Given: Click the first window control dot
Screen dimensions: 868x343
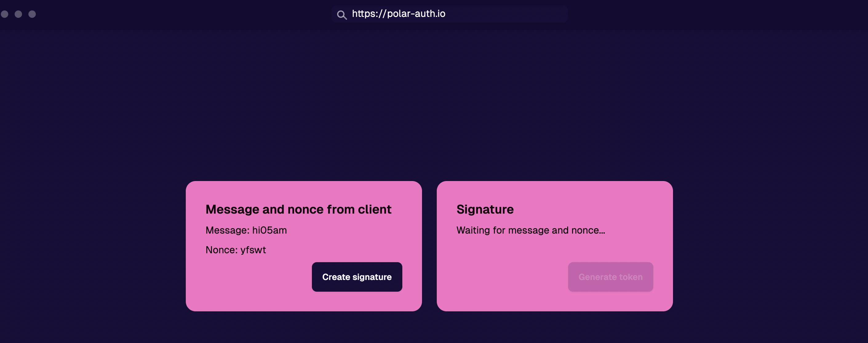Looking at the screenshot, I should [4, 14].
